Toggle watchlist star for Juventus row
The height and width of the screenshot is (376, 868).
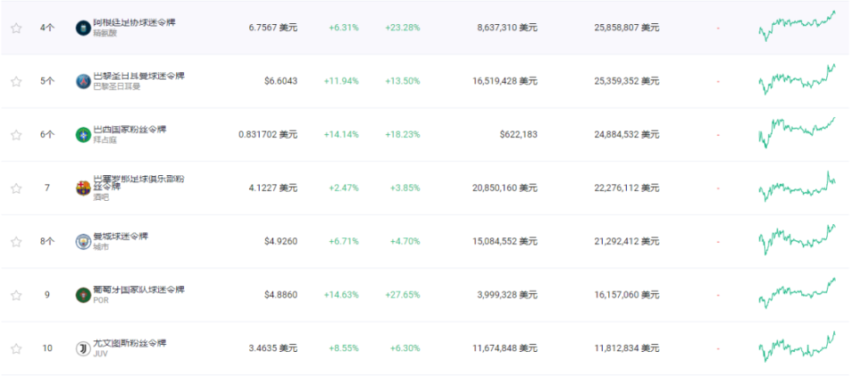tap(16, 349)
